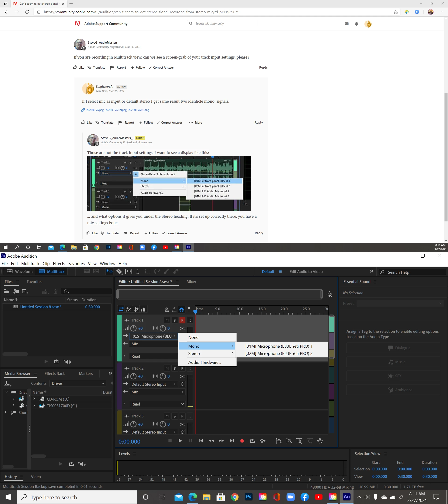This screenshot has height=504, width=448.
Task: Disarm record on Track 1
Action: pos(182,320)
